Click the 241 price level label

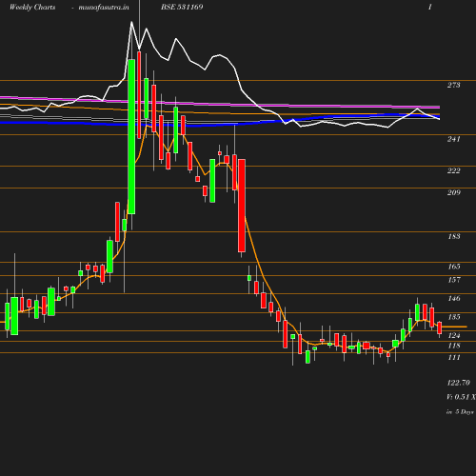click(453, 139)
